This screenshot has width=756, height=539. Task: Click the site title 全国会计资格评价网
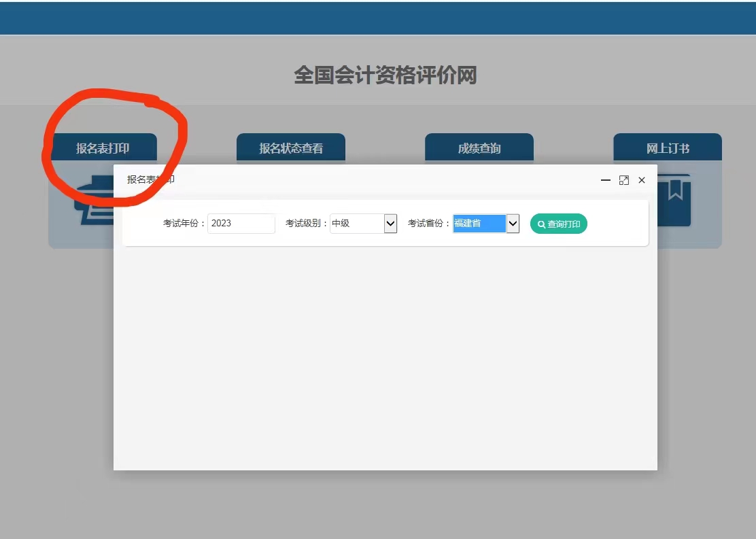click(384, 77)
